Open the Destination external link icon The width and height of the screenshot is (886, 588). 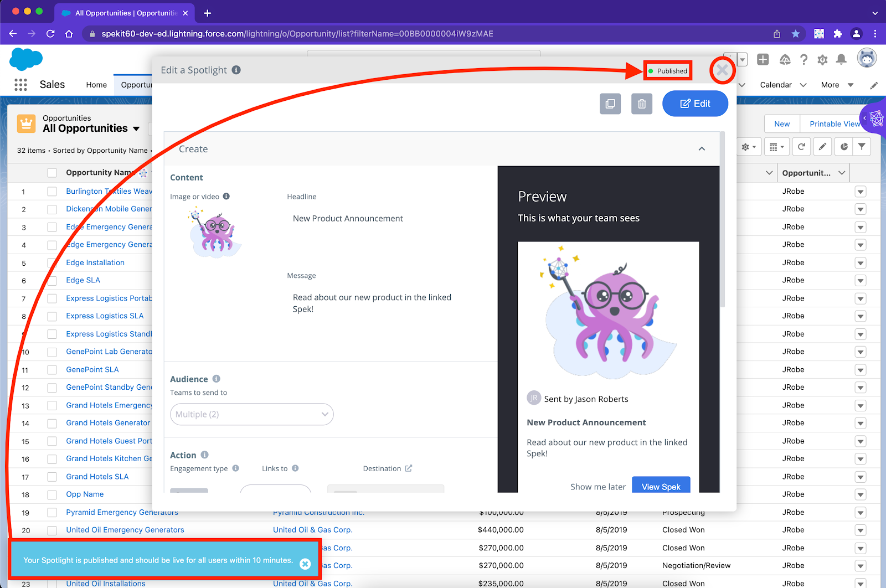point(409,468)
